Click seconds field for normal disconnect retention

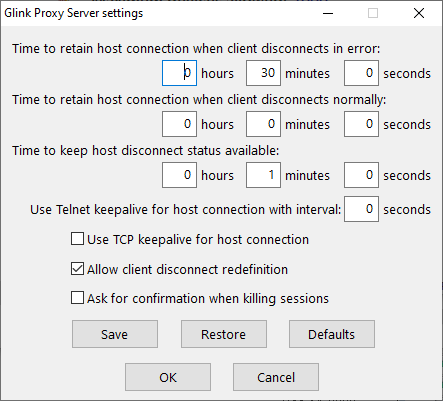361,124
